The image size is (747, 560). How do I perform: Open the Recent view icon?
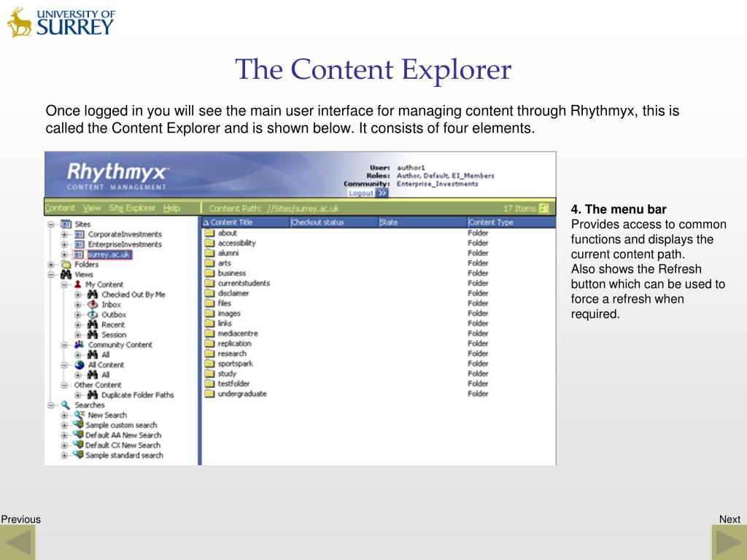click(93, 324)
